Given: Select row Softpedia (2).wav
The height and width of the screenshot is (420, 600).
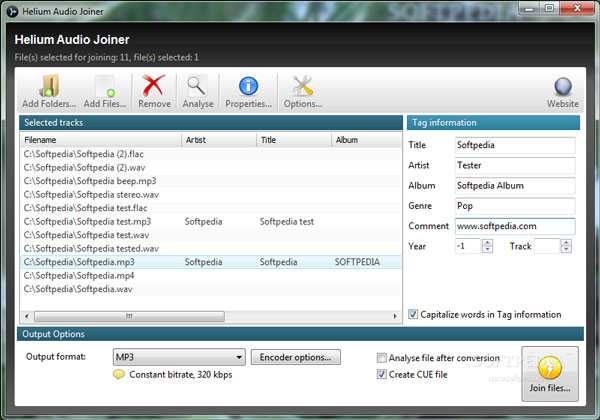Looking at the screenshot, I should coord(210,168).
